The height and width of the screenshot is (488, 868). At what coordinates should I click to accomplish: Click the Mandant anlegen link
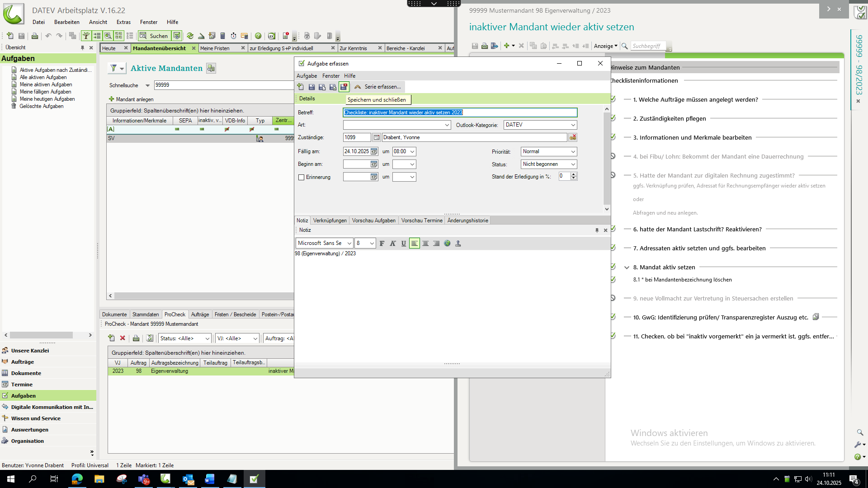point(134,99)
